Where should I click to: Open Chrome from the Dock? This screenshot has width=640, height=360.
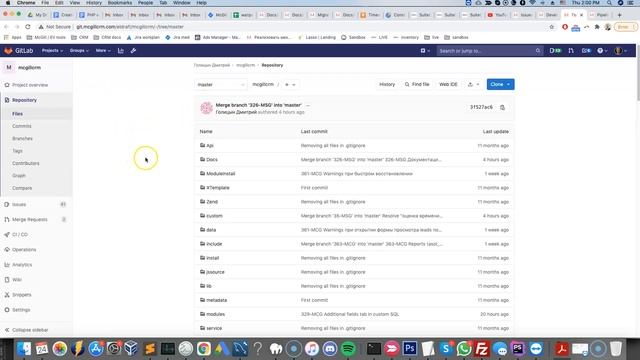[204, 349]
